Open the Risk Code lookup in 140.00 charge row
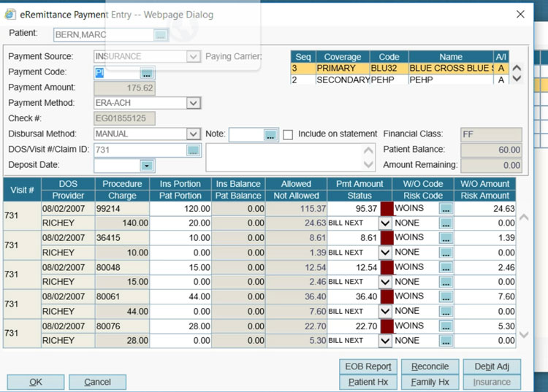This screenshot has width=548, height=392. coord(446,223)
